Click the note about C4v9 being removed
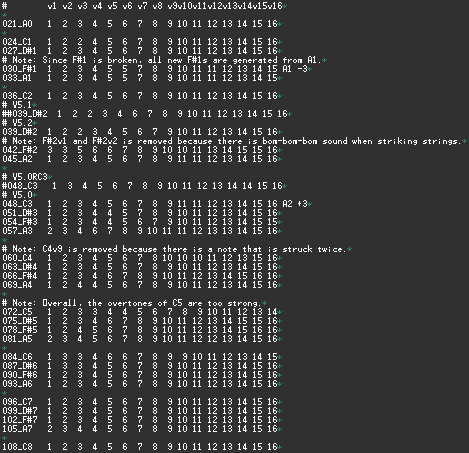This screenshot has height=453, width=469. pos(175,249)
